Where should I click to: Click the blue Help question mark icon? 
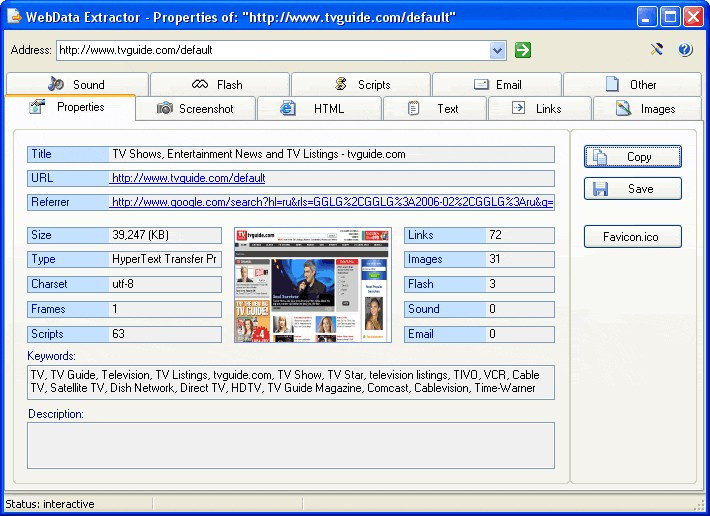[x=685, y=49]
